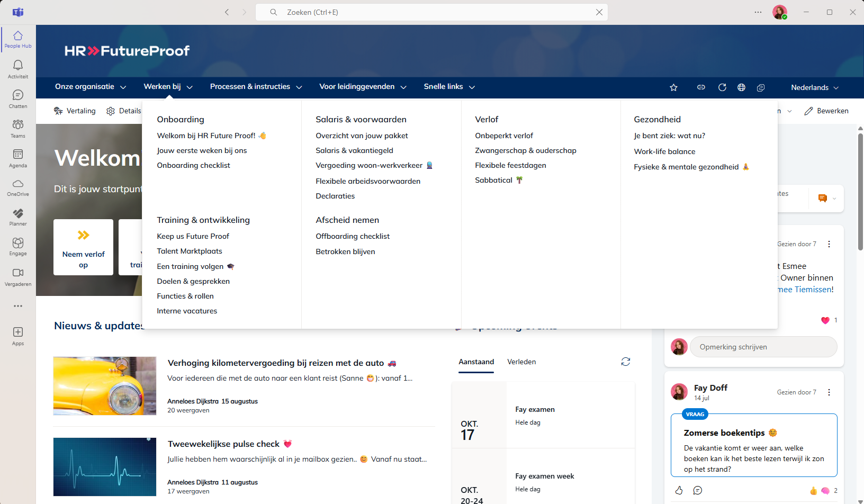Show more apps via sidebar ellipsis

pyautogui.click(x=18, y=306)
